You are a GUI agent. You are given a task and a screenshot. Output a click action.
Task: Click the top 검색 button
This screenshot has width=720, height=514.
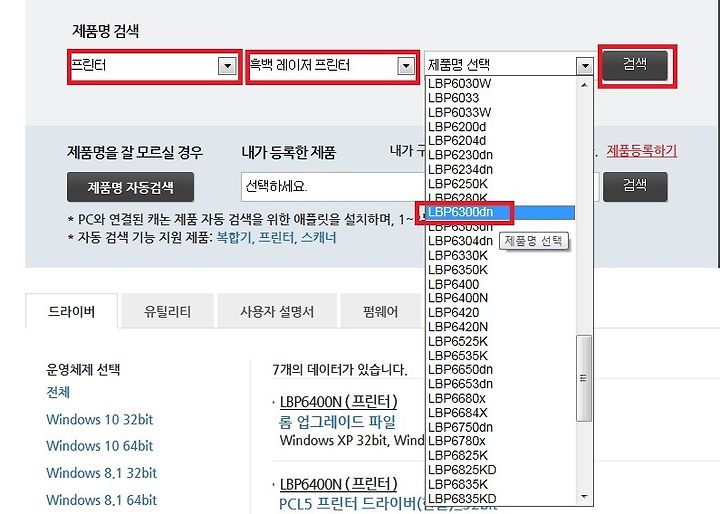[x=635, y=65]
